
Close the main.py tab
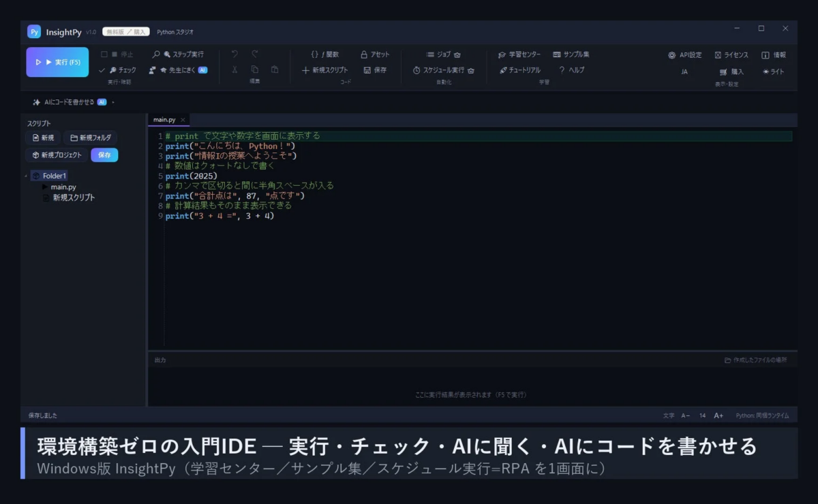click(183, 120)
